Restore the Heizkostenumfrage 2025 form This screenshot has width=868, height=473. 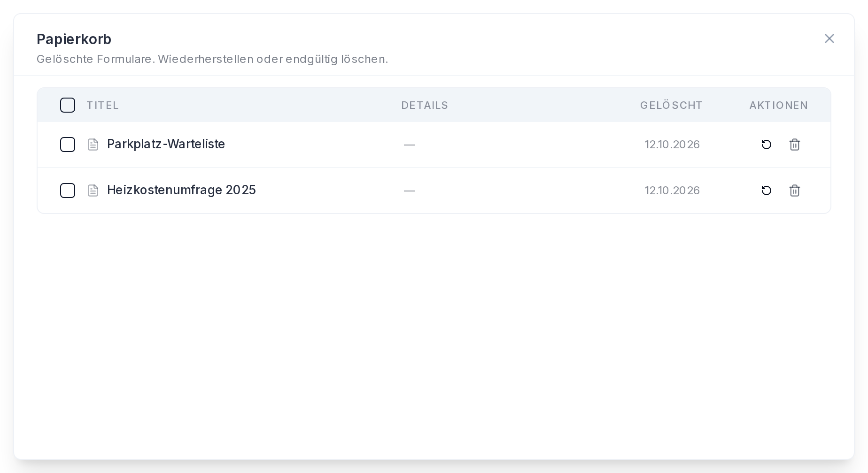(x=766, y=191)
